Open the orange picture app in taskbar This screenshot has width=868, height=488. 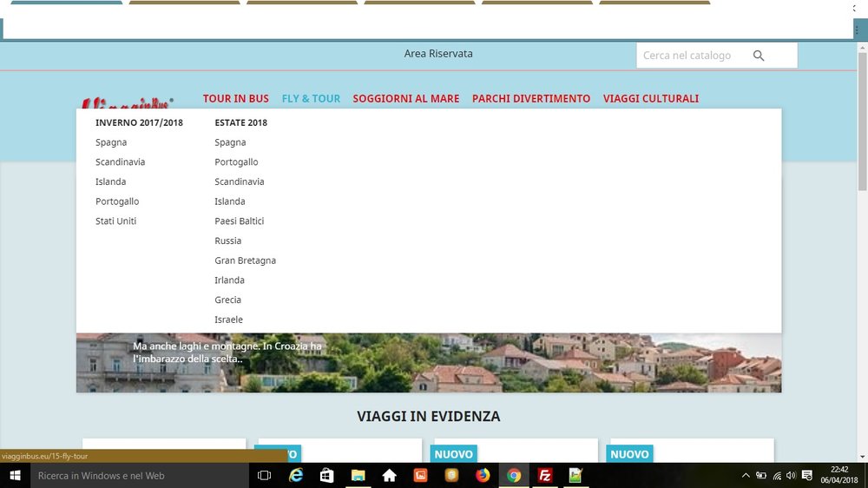pyautogui.click(x=421, y=475)
